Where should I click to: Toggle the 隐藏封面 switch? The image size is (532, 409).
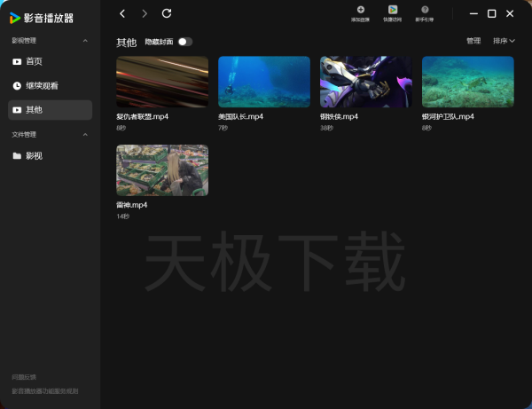click(184, 42)
